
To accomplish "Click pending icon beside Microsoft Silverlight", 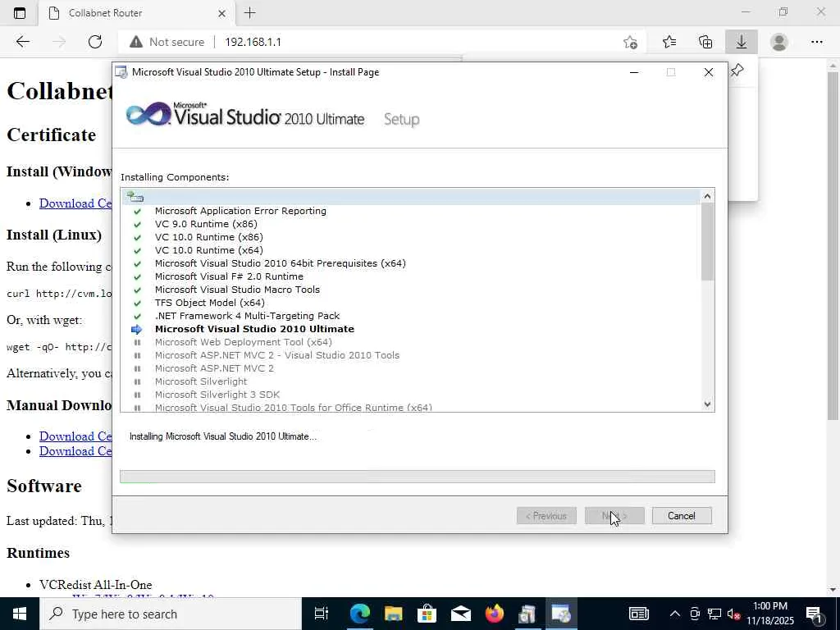I will (137, 382).
